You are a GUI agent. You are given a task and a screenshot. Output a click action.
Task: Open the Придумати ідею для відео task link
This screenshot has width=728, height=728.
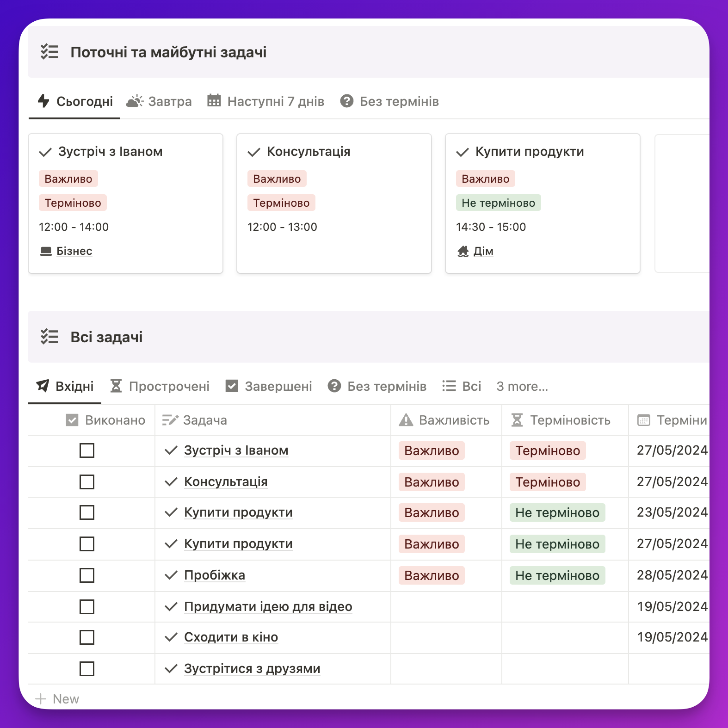click(x=268, y=606)
